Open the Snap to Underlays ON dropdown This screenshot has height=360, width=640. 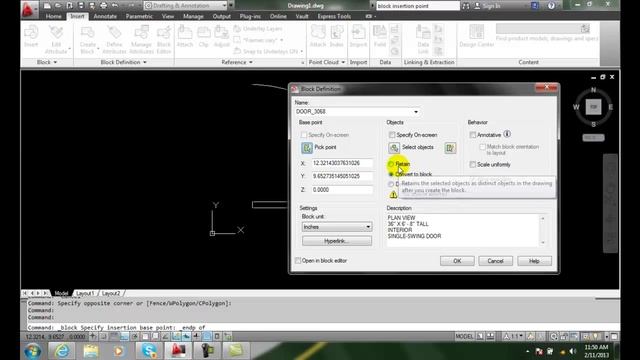tap(302, 51)
